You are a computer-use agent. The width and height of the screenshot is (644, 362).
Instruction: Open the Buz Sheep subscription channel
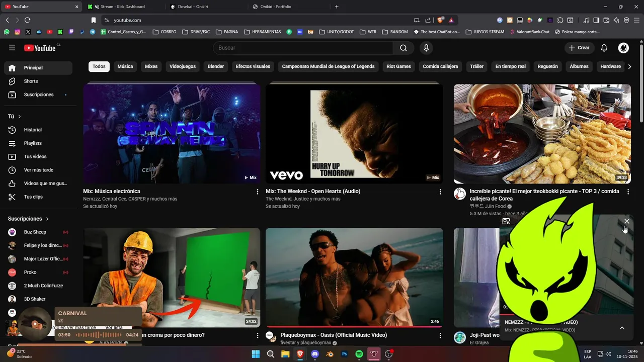click(38, 232)
